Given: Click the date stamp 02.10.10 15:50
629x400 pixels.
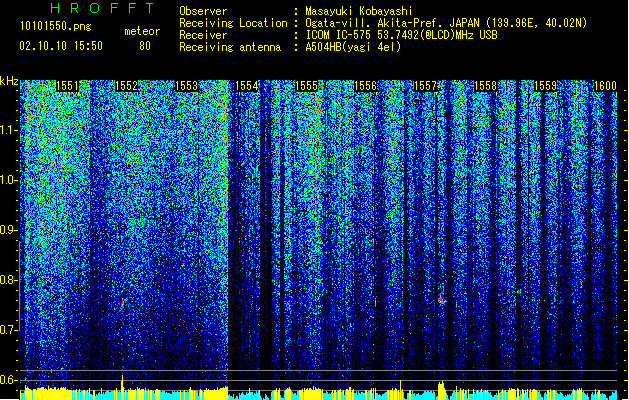Looking at the screenshot, I should [61, 46].
